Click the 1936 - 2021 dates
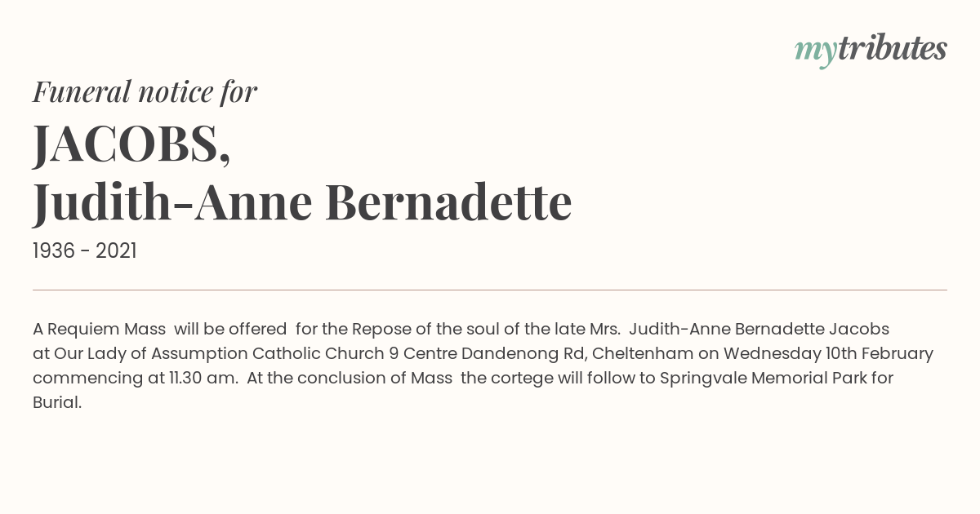The image size is (980, 514). click(85, 251)
